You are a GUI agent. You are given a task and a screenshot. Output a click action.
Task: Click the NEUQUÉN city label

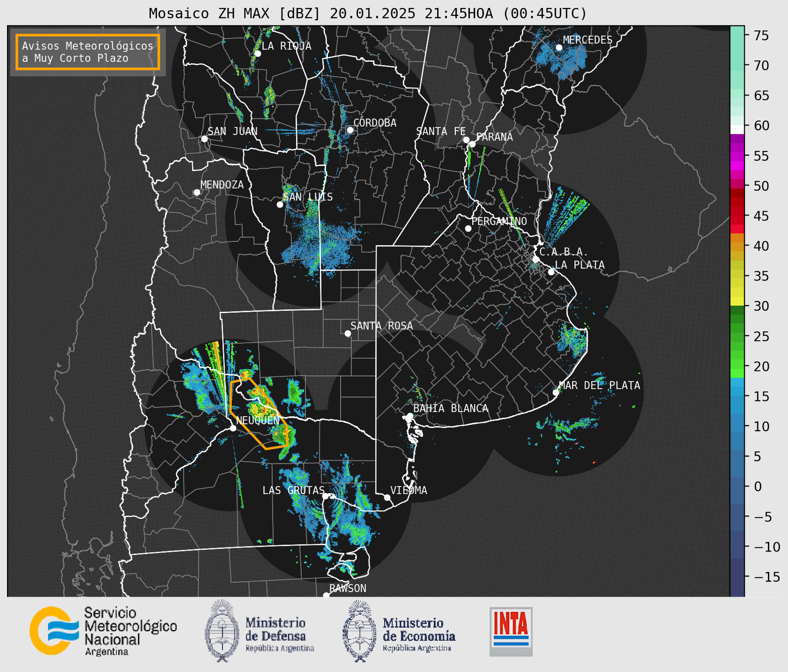coord(258,420)
